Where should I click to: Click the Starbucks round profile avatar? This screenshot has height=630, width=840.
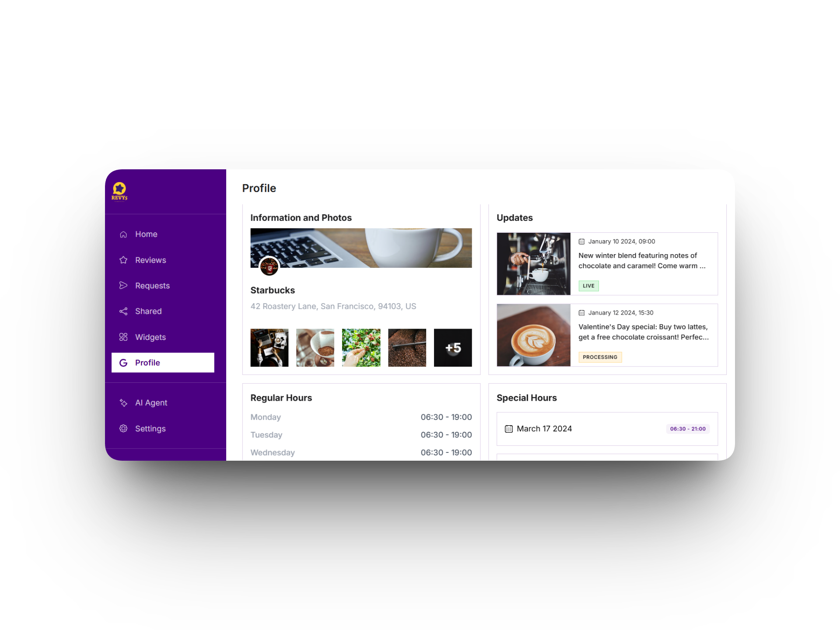269,266
